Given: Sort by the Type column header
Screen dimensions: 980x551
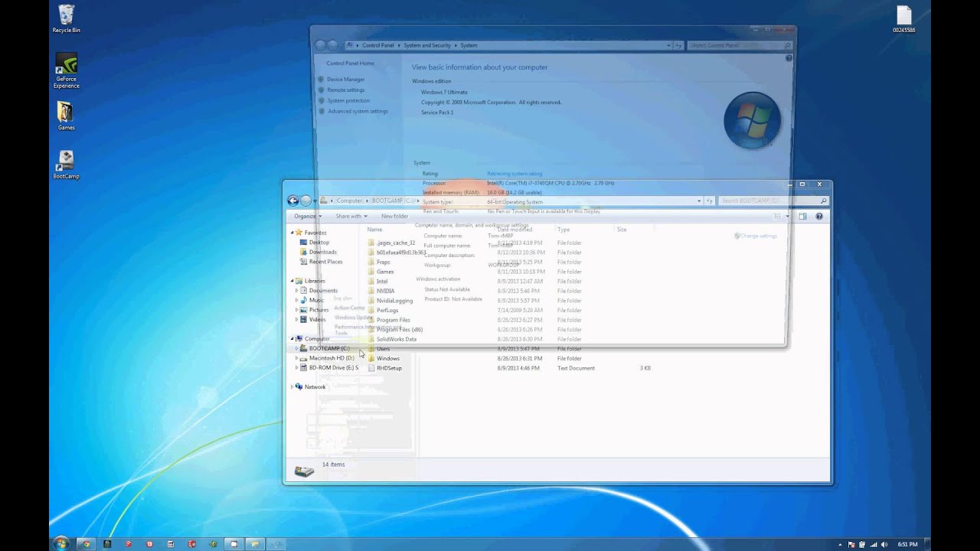Looking at the screenshot, I should point(563,230).
